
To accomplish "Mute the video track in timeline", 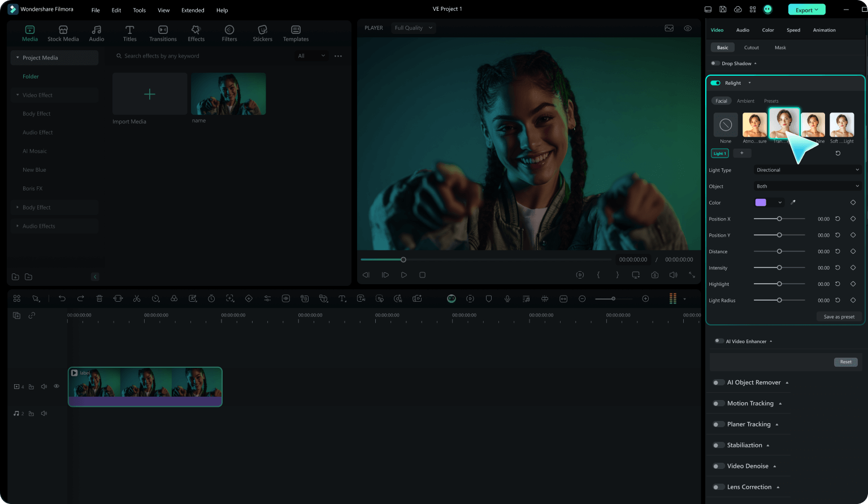I will click(x=44, y=386).
